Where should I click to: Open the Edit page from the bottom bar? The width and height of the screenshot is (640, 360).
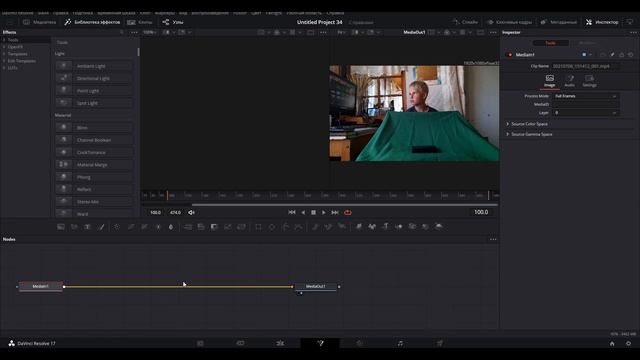tap(280, 343)
